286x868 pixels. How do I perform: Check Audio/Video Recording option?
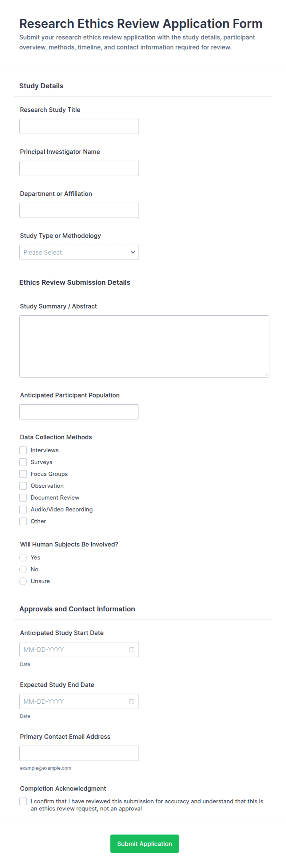click(23, 509)
